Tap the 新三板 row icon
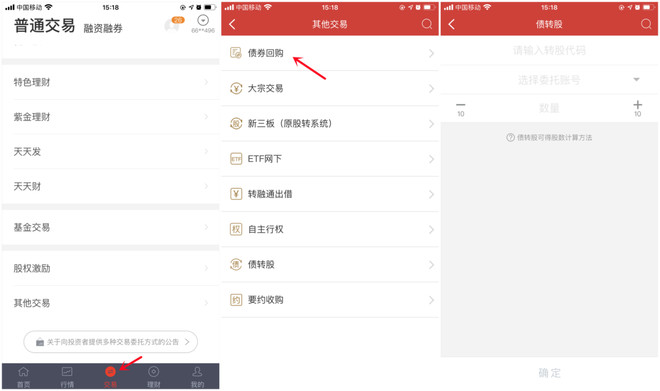 pos(236,123)
